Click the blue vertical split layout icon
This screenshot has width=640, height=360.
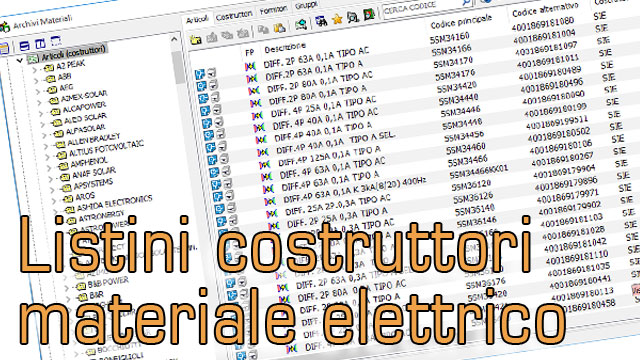pos(40,43)
